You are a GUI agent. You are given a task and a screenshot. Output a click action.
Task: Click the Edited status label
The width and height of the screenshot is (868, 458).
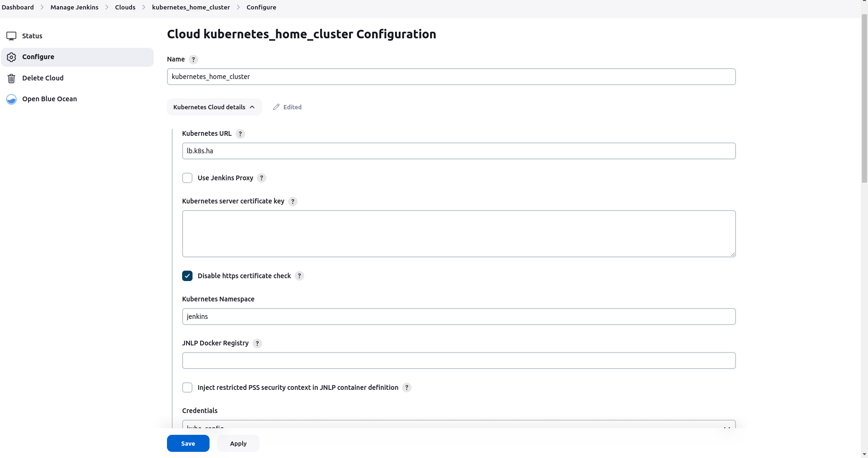click(x=292, y=107)
